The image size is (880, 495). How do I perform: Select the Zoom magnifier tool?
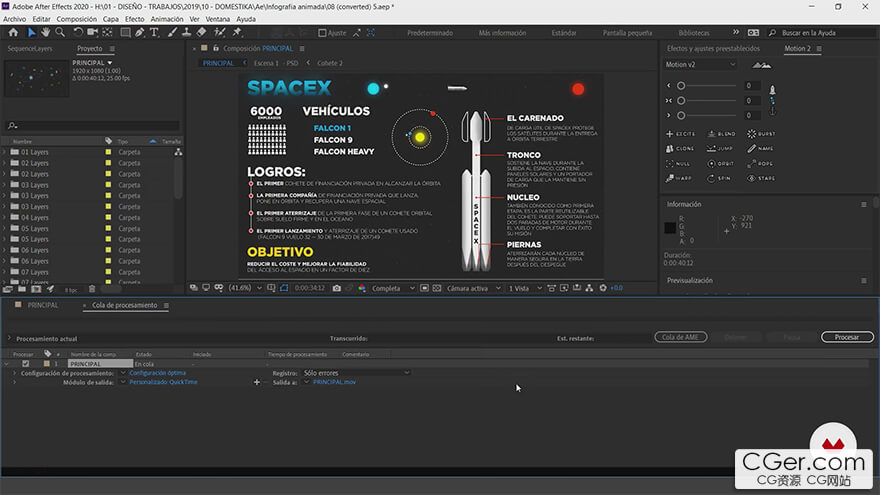point(61,32)
